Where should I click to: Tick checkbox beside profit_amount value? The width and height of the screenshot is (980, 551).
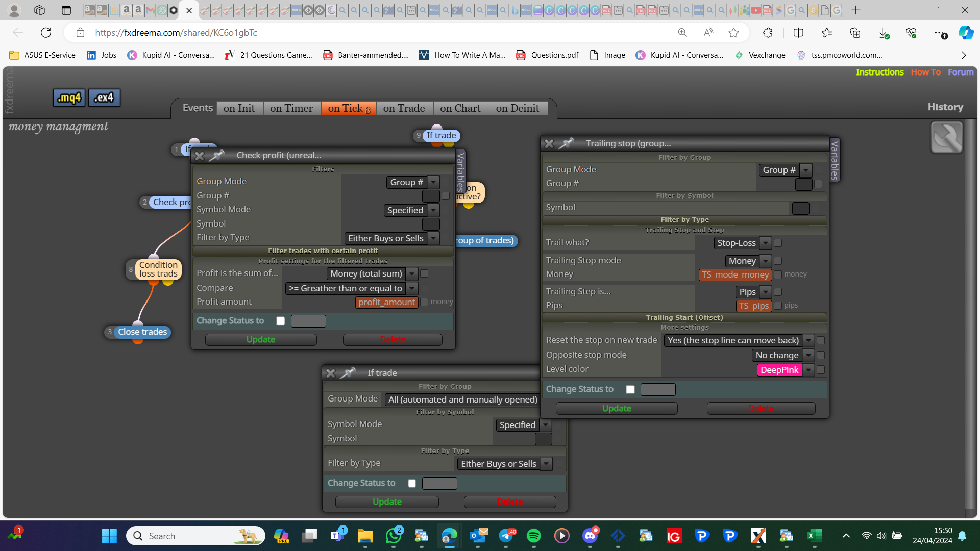[x=424, y=302]
